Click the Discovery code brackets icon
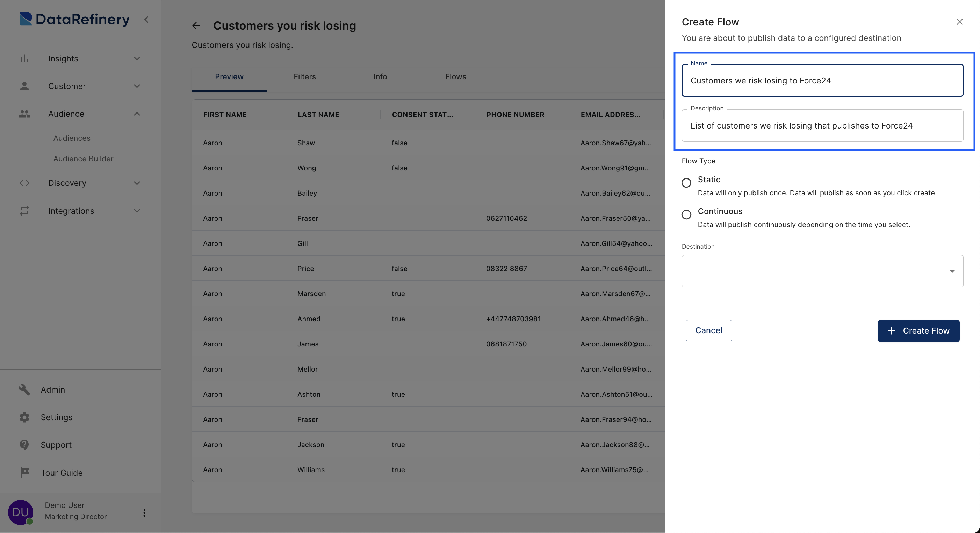980x533 pixels. click(24, 183)
